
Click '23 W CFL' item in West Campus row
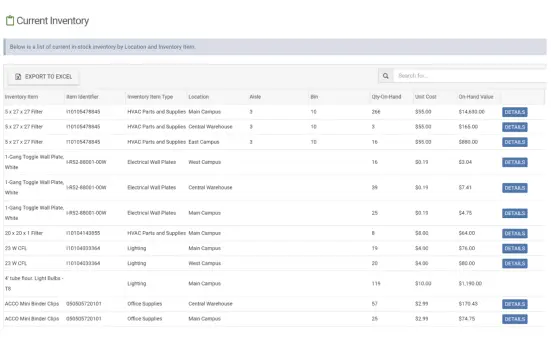point(15,263)
